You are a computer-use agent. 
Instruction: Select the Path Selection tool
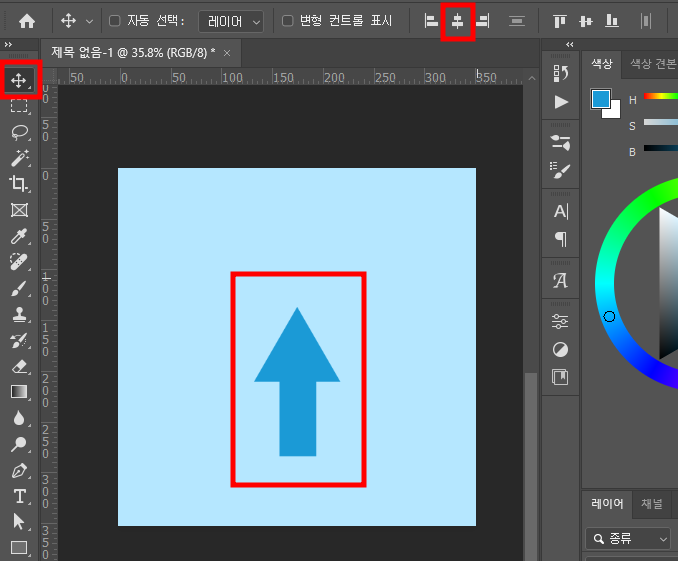point(19,522)
